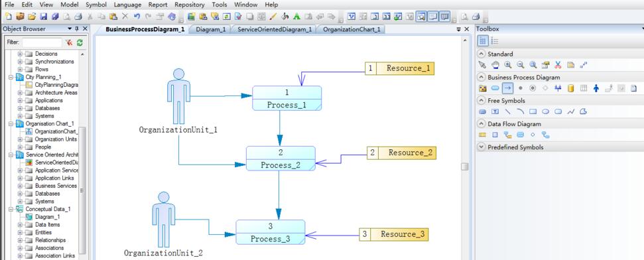
Task: Select the Text tool in Free Symbols
Action: tap(495, 111)
